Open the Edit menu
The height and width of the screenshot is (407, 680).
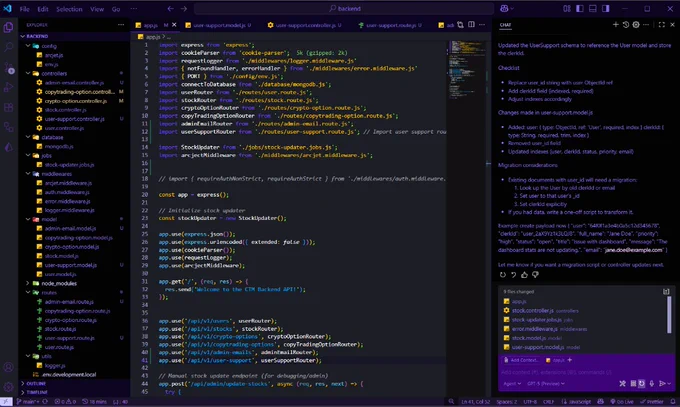(x=43, y=9)
